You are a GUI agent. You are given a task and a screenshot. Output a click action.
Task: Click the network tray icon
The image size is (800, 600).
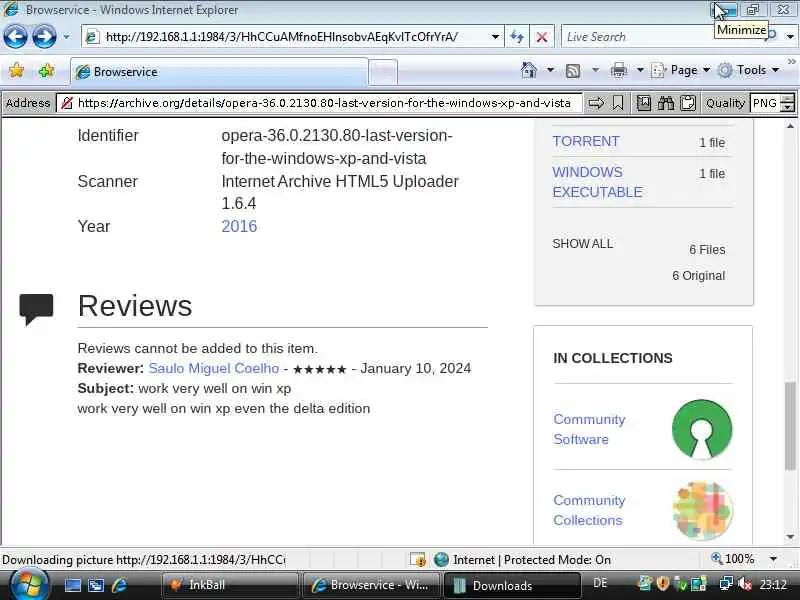(726, 584)
